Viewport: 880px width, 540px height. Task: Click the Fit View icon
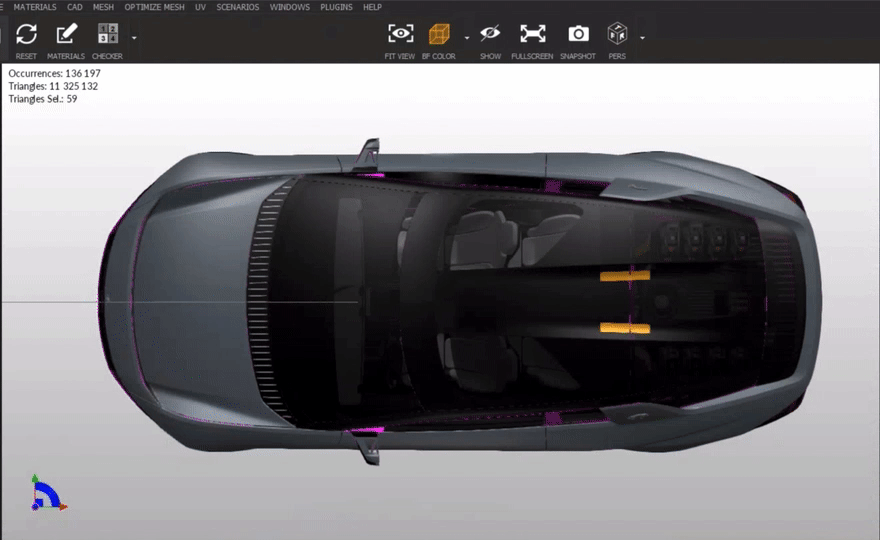pos(400,34)
